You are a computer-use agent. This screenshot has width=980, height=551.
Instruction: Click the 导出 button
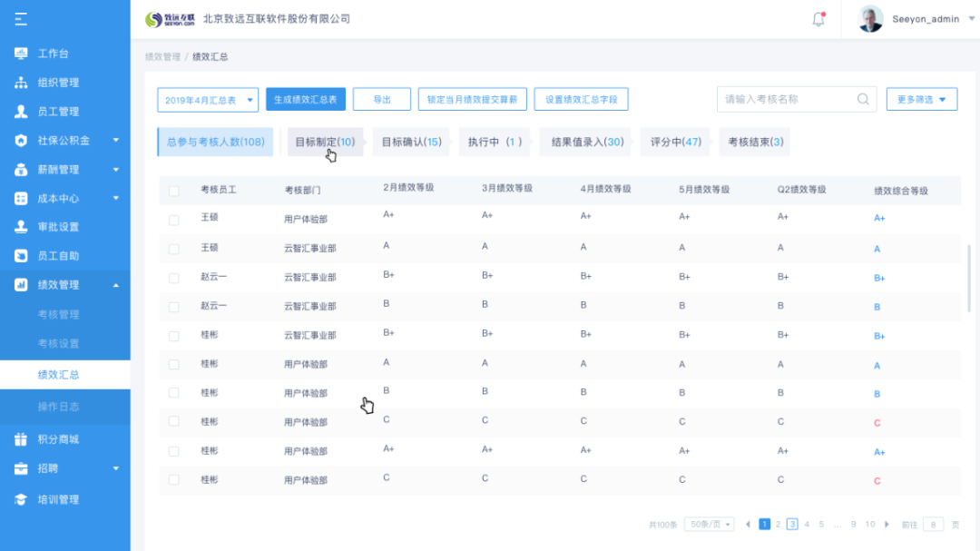382,100
